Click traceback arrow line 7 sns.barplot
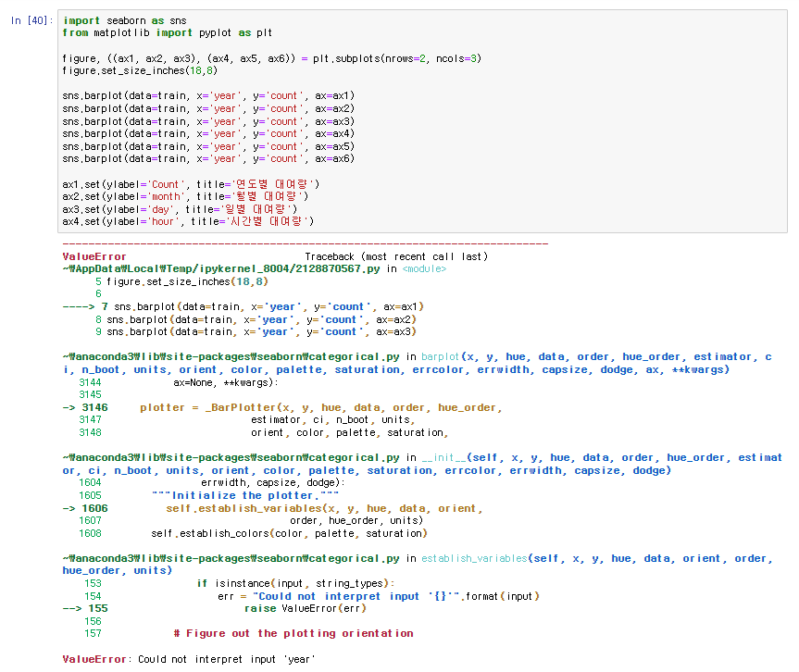Viewport: 799px width, 672px height. (243, 306)
